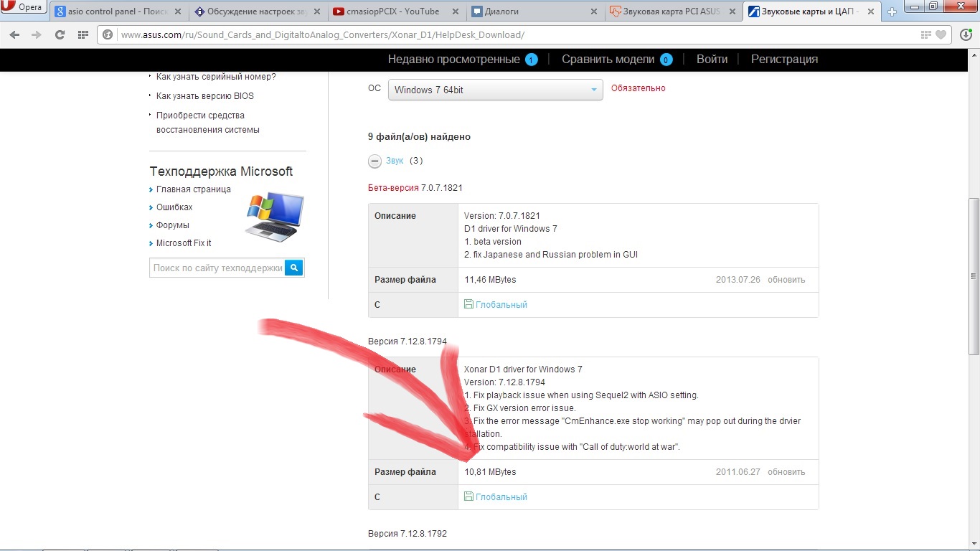980x551 pixels.
Task: Select the '9 файл(а/ов) найдено' text
Action: [419, 136]
